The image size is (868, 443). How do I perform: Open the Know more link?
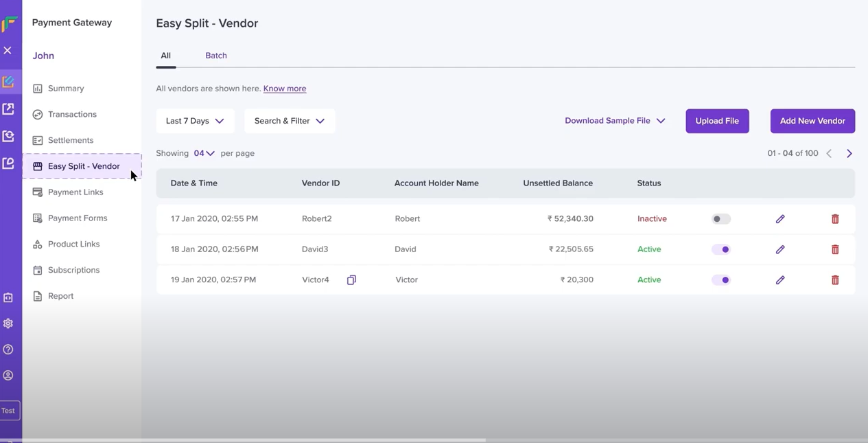(285, 89)
